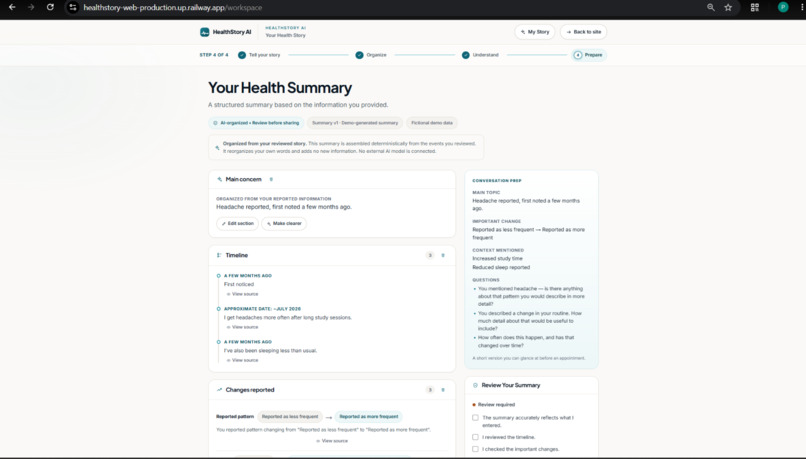Select the 'Prepare' step
This screenshot has width=806, height=459.
point(589,55)
